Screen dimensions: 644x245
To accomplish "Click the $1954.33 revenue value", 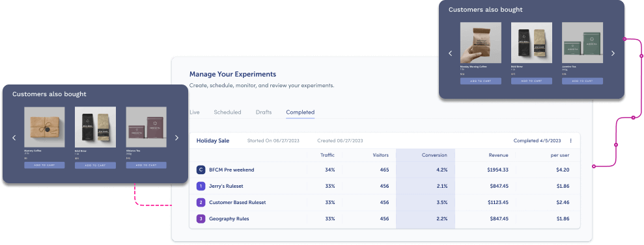I will (x=497, y=170).
